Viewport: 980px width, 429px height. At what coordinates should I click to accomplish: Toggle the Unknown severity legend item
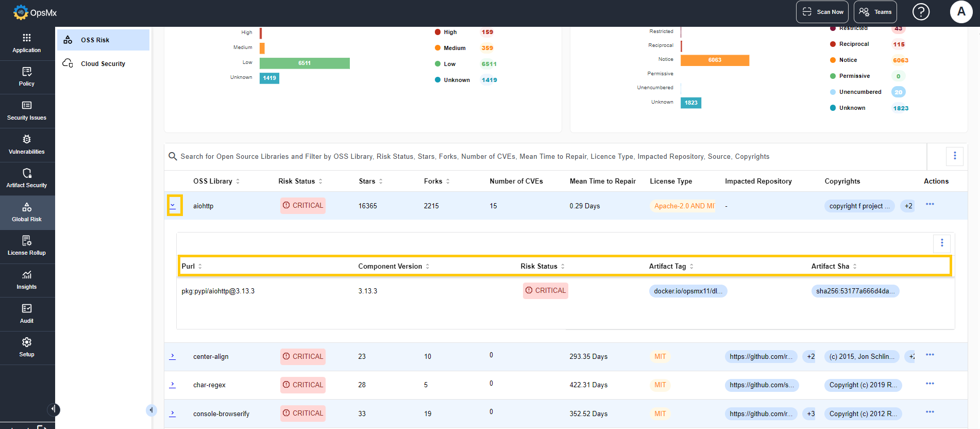pos(456,80)
